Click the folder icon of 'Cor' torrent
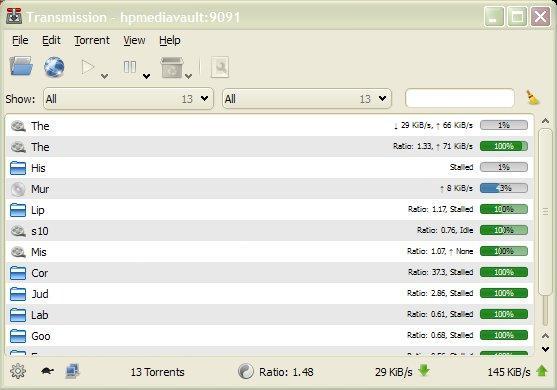Viewport: 557px width, 390px height. 18,273
